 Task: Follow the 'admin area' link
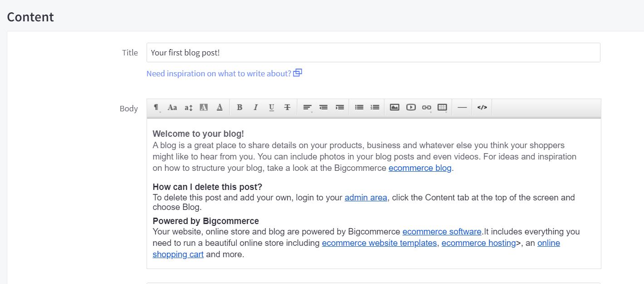[x=366, y=198]
